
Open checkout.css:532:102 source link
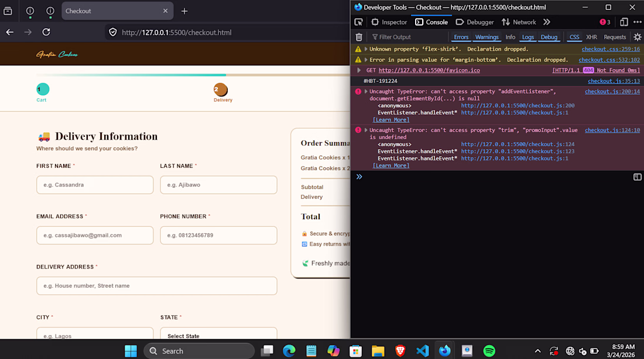[x=609, y=60]
